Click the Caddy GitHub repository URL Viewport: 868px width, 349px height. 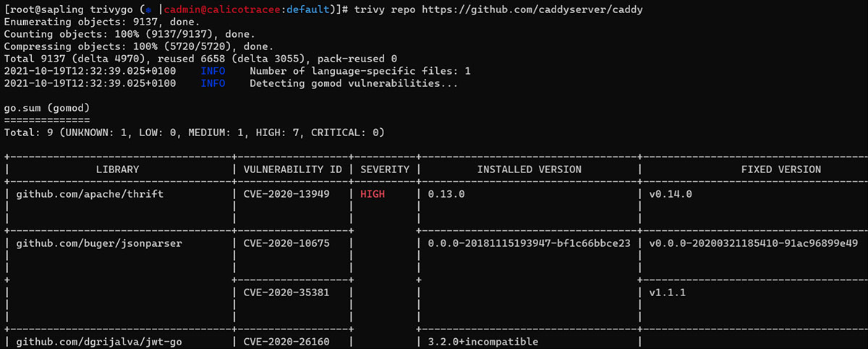click(x=534, y=10)
